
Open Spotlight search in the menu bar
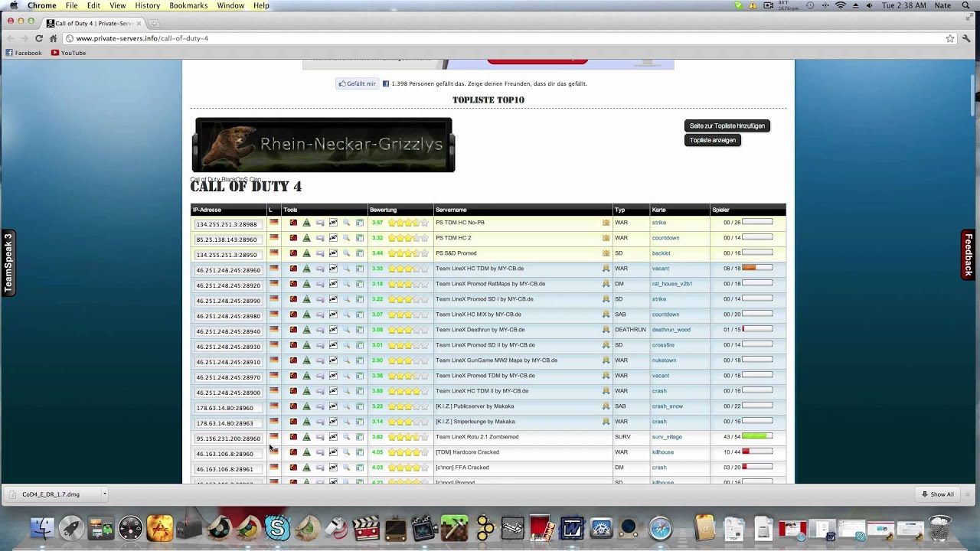tap(966, 5)
